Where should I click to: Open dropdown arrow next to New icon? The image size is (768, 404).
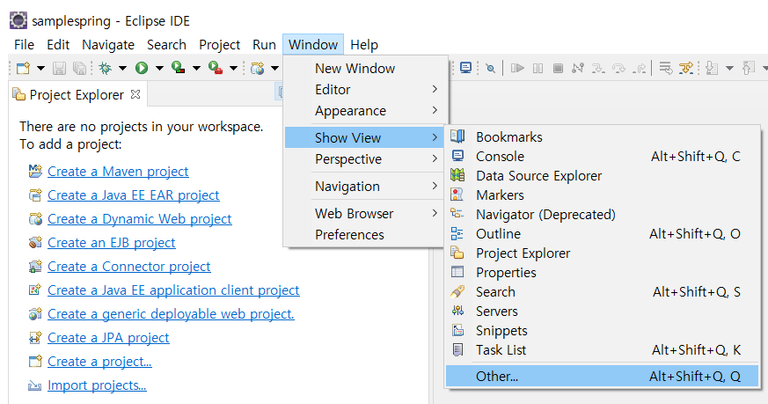tap(41, 68)
